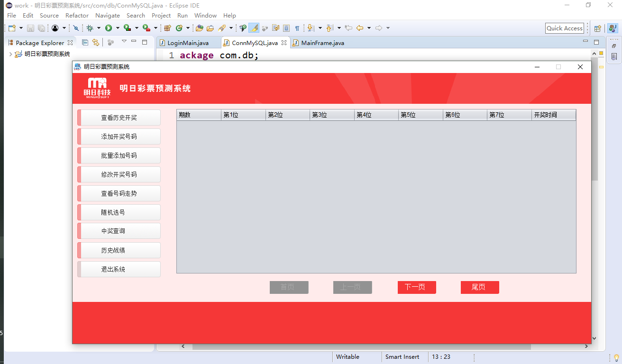Click the 添加开奖号码 button
This screenshot has width=622, height=364.
coord(119,136)
